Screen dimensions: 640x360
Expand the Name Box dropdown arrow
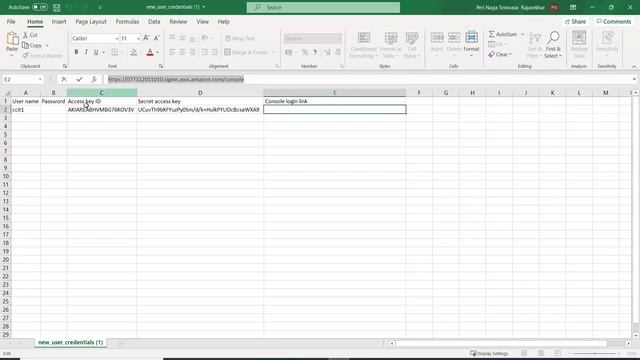point(40,79)
